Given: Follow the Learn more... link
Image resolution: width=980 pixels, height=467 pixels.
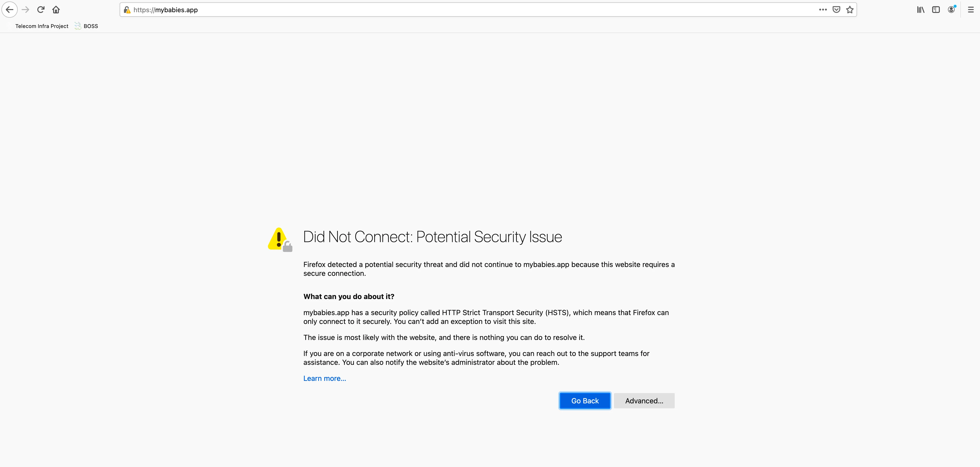Looking at the screenshot, I should (324, 378).
